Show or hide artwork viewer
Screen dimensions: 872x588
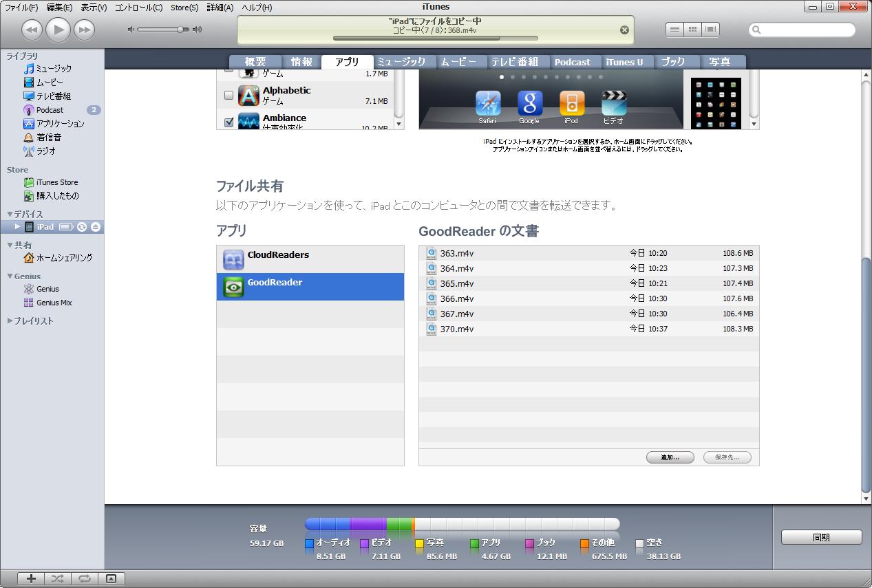point(111,579)
